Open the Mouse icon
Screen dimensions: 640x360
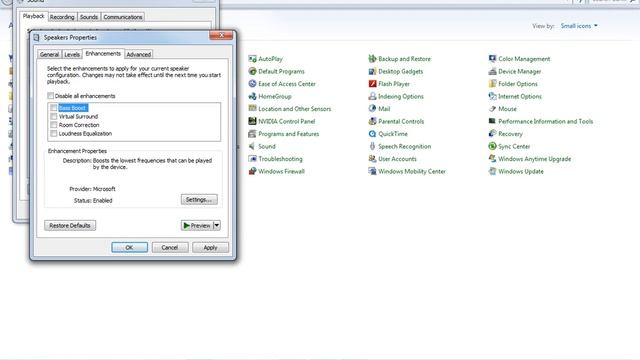tap(492, 109)
